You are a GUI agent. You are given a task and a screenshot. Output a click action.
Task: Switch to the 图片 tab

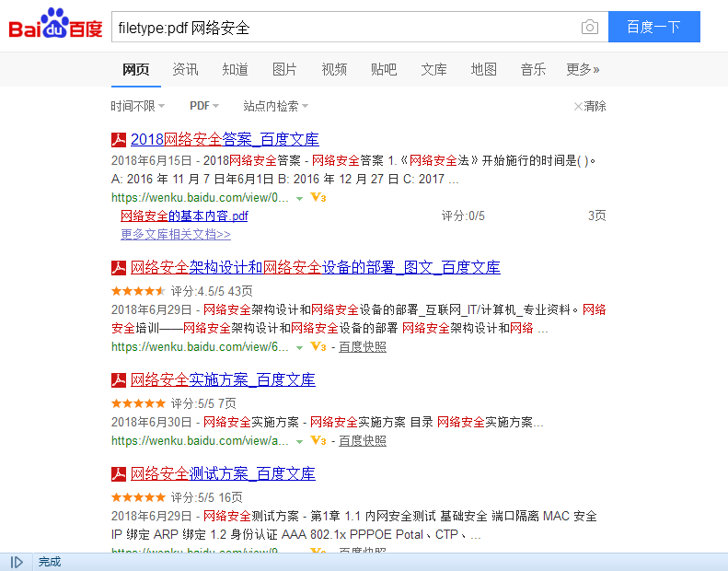pyautogui.click(x=284, y=70)
